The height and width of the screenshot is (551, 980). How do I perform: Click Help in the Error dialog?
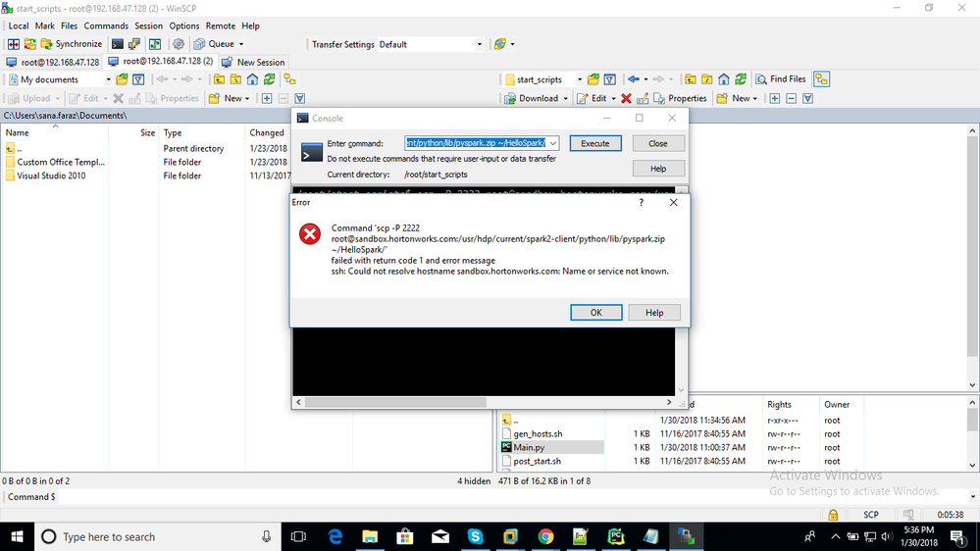(654, 313)
